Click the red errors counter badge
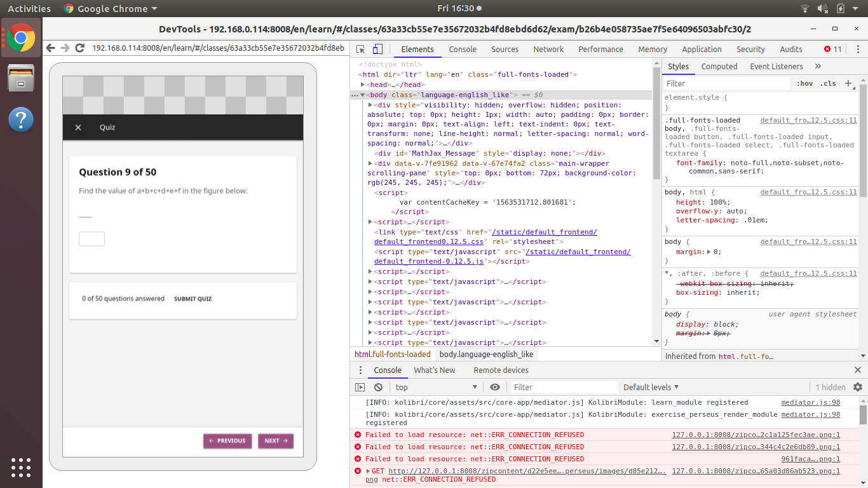 point(833,49)
